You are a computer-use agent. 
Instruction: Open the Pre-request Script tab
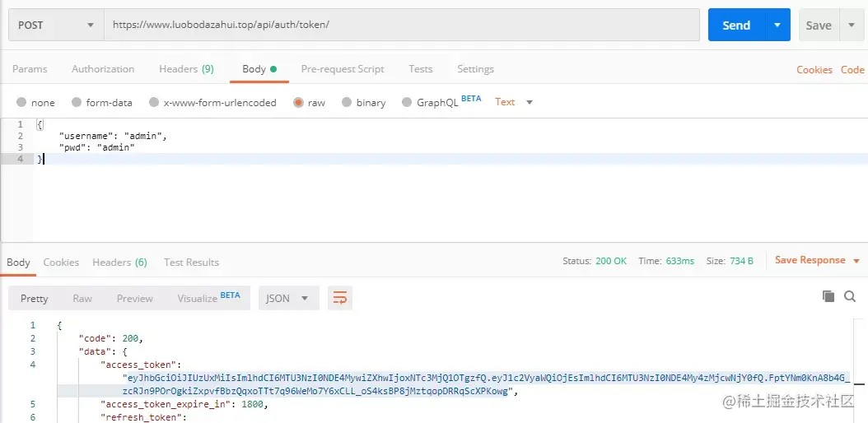pyautogui.click(x=343, y=69)
